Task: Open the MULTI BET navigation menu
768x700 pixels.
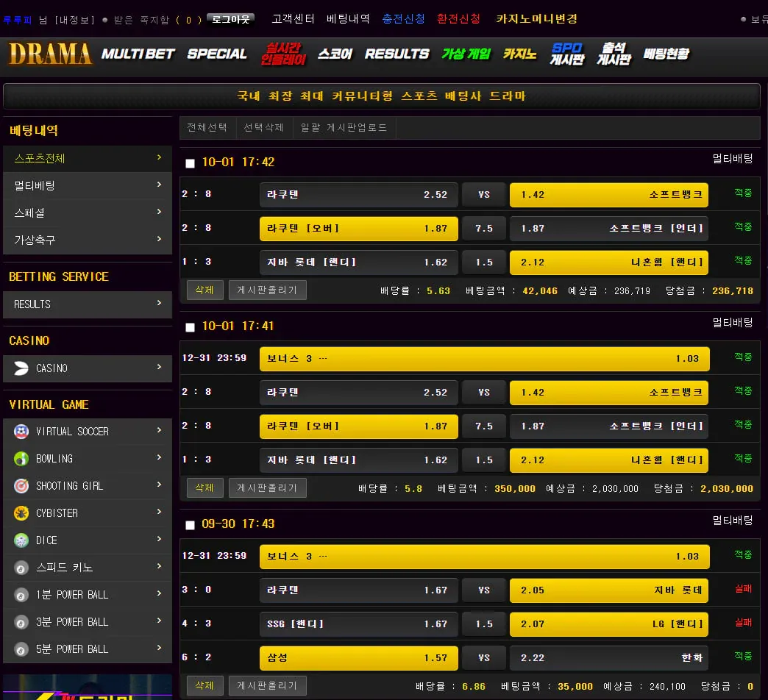Action: click(x=138, y=54)
